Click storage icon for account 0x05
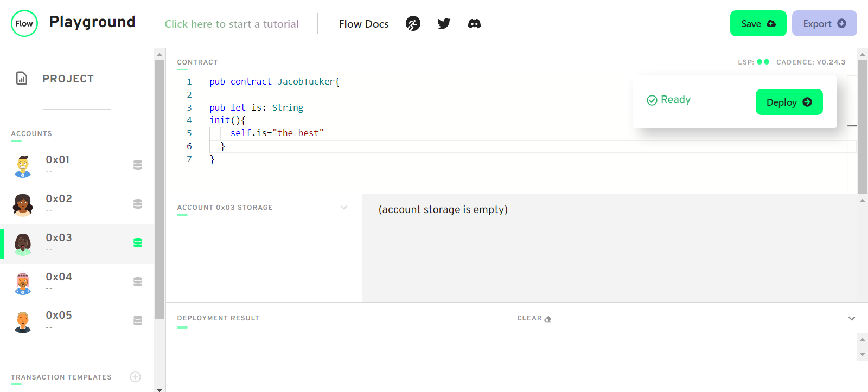Screen dimensions: 868x392 pos(138,320)
